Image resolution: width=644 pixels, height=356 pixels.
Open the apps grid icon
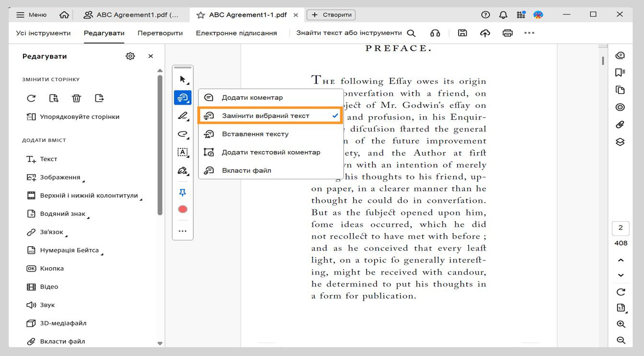521,15
